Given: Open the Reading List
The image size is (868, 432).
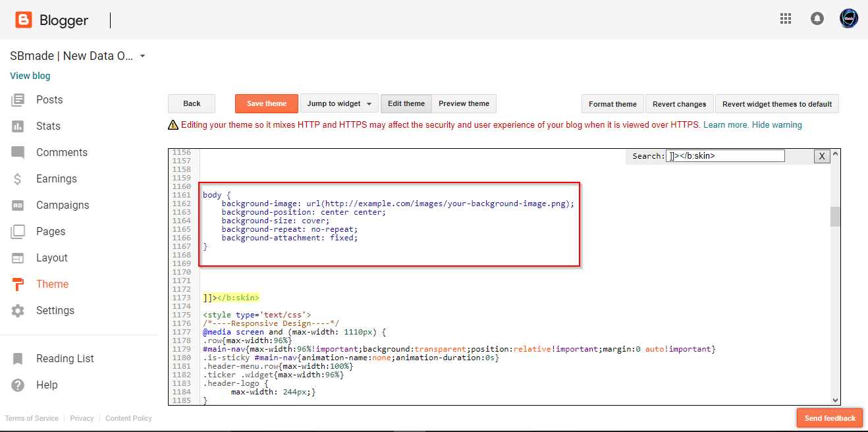Looking at the screenshot, I should pos(65,358).
